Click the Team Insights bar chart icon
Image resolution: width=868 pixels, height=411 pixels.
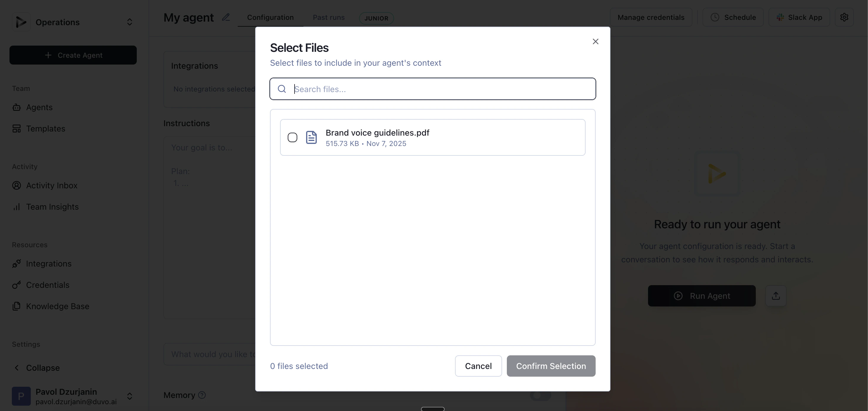click(x=17, y=207)
